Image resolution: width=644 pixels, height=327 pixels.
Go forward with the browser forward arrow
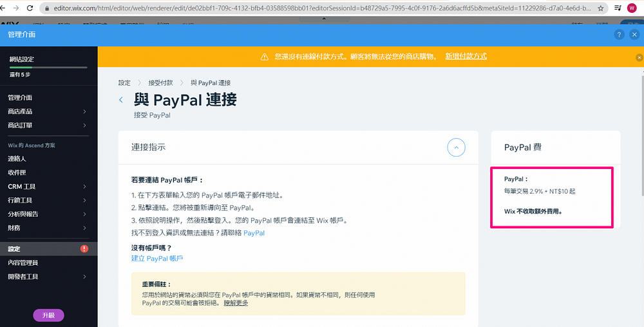point(16,8)
